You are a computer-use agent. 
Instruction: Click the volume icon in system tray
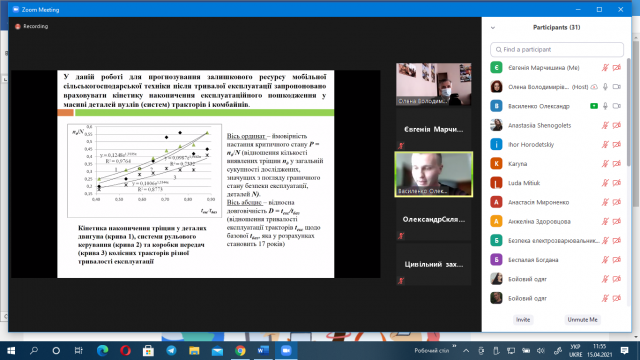pos(541,351)
